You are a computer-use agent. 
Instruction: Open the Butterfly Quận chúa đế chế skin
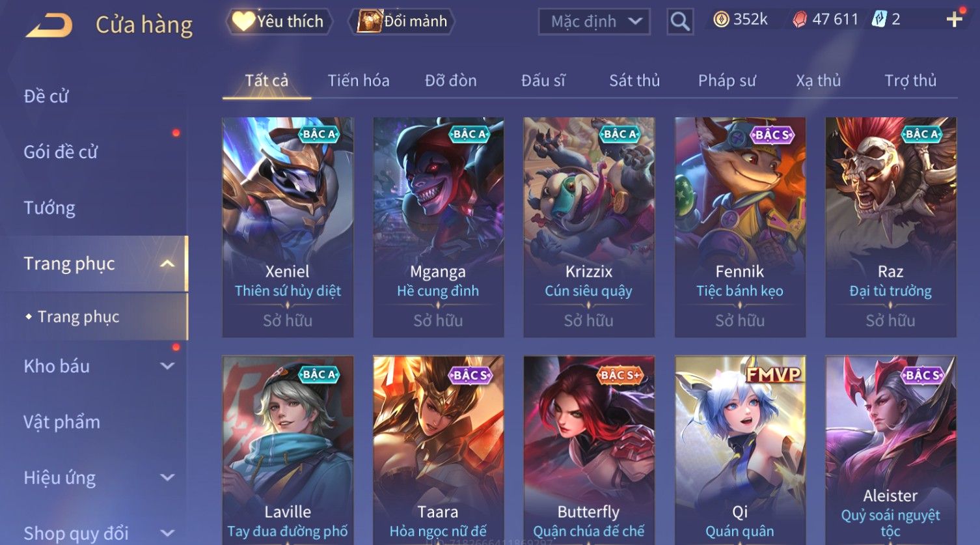click(x=589, y=450)
